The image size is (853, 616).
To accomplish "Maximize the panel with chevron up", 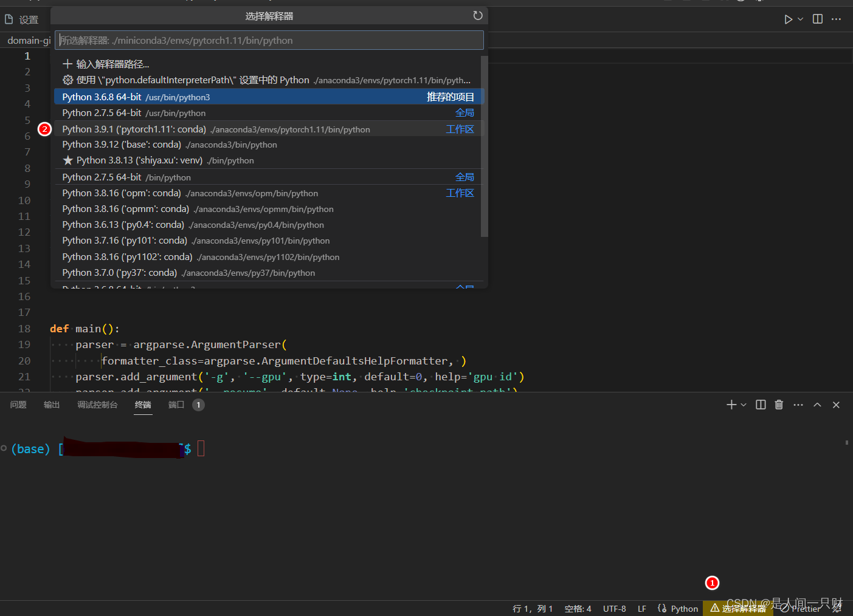I will [817, 405].
